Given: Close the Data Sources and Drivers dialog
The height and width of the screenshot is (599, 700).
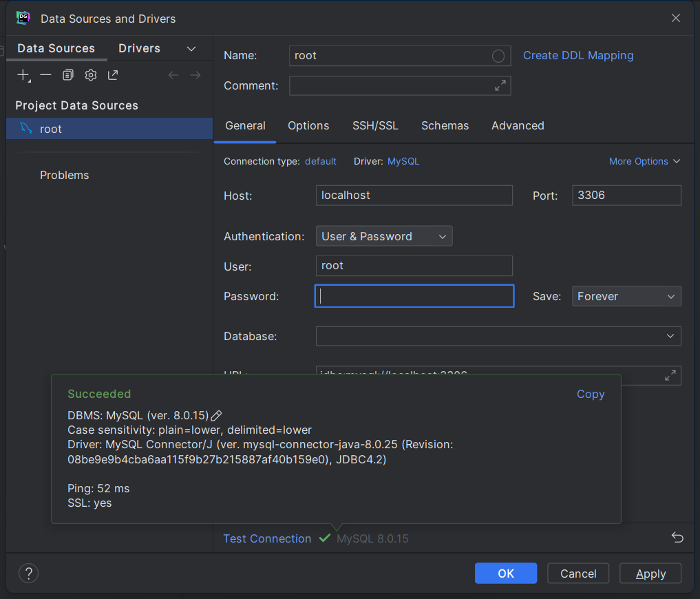Looking at the screenshot, I should click(x=676, y=18).
